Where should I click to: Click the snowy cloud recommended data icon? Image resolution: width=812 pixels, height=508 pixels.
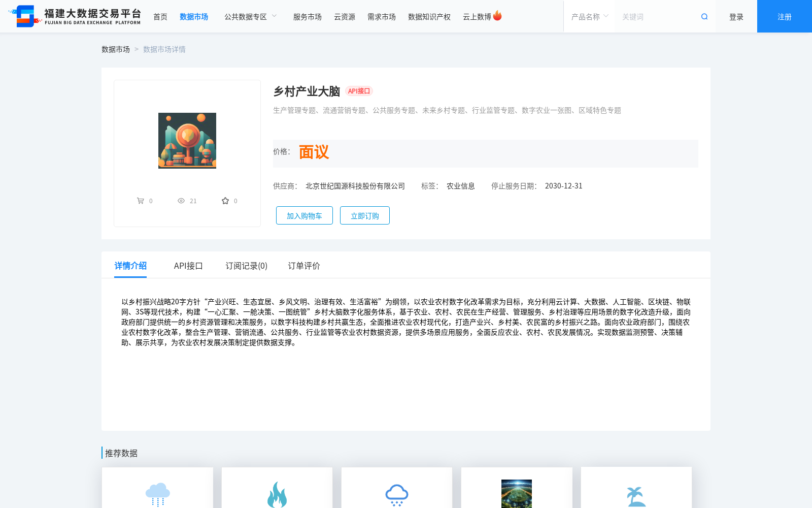[x=397, y=494]
